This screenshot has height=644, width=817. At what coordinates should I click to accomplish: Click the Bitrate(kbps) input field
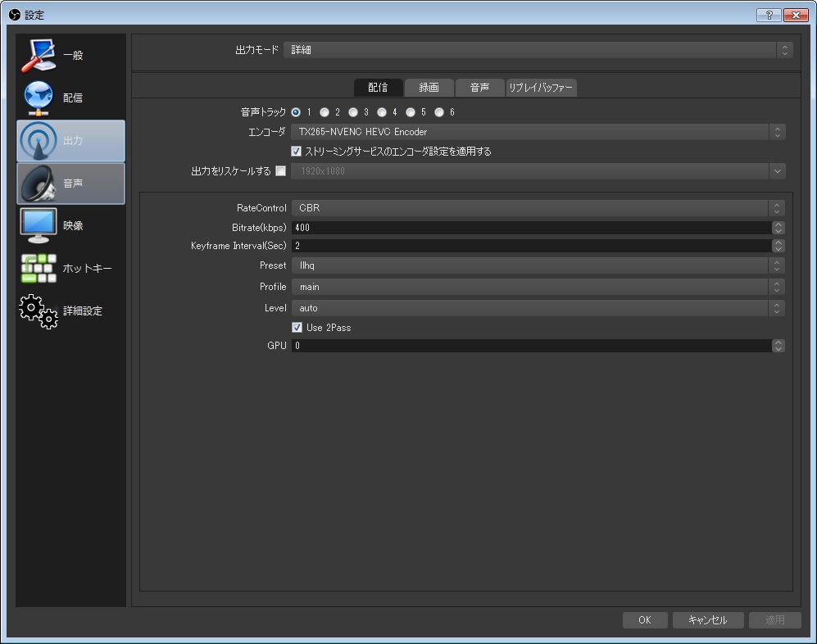point(532,228)
